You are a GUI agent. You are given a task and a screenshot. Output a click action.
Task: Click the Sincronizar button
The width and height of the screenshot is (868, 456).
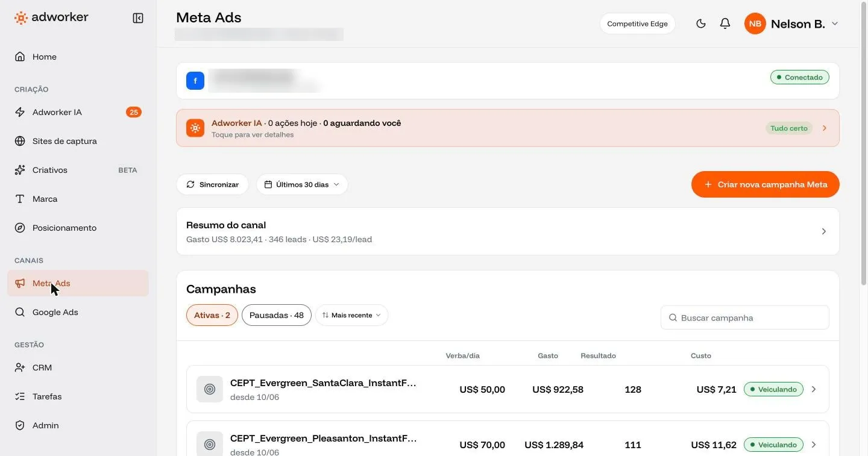[x=212, y=184]
